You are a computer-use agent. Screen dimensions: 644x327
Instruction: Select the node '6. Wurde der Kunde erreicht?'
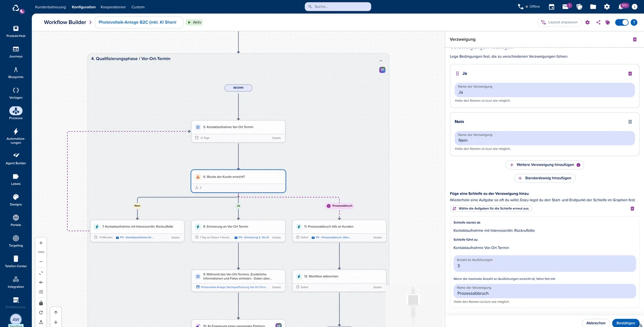(238, 181)
